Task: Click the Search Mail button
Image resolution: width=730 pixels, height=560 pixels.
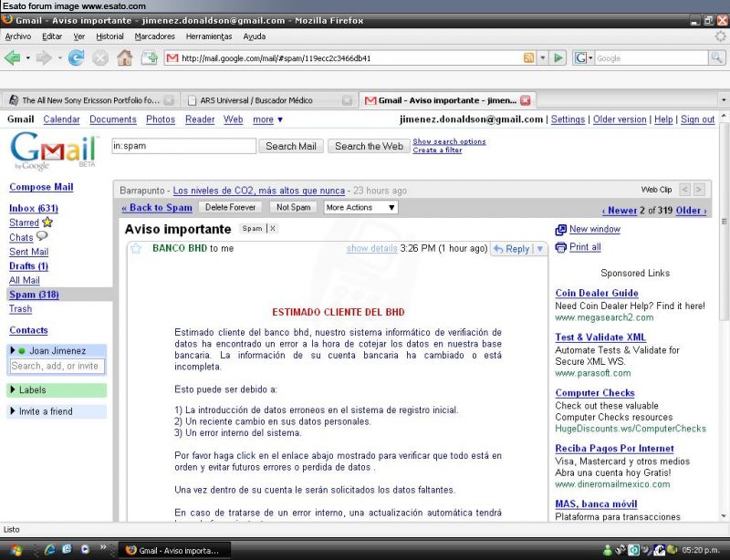Action: pos(291,146)
